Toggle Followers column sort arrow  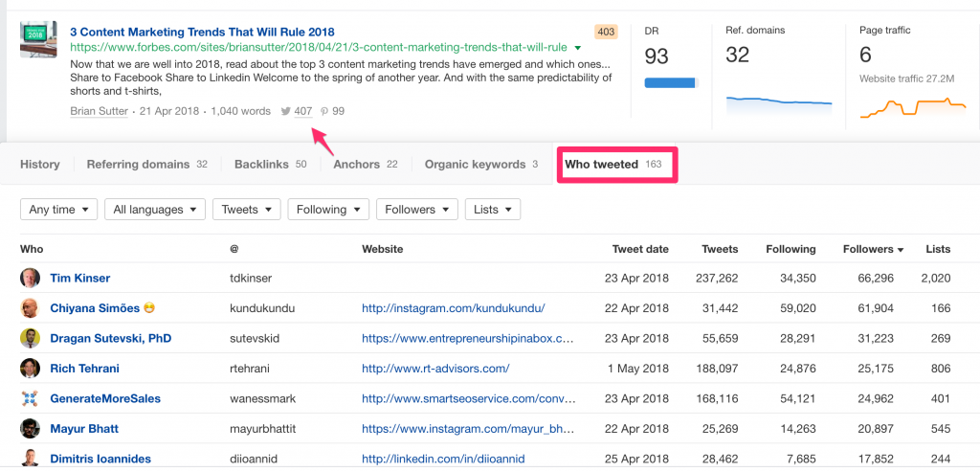901,250
